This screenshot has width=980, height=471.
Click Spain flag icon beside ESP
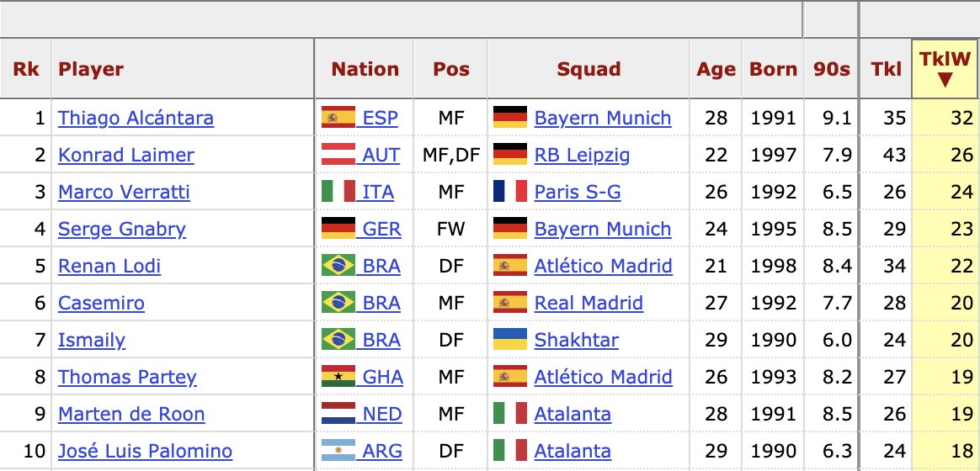tap(338, 118)
